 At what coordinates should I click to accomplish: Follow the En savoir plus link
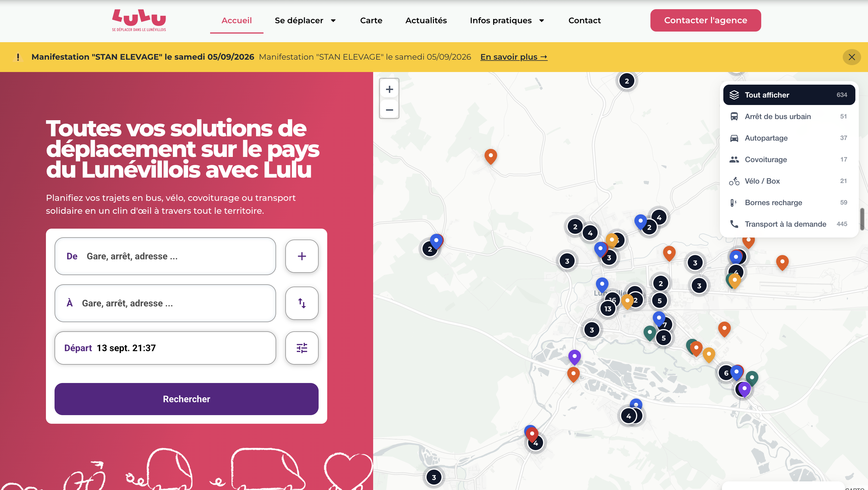[x=514, y=57]
